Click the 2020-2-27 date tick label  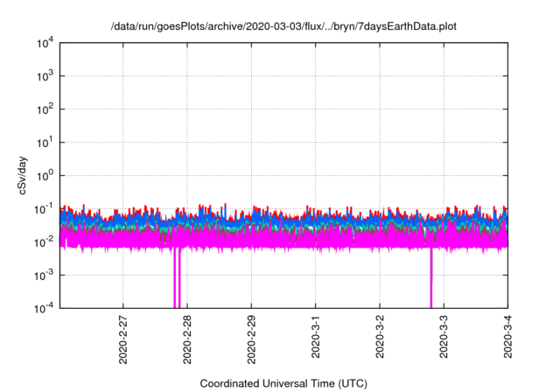click(x=122, y=339)
